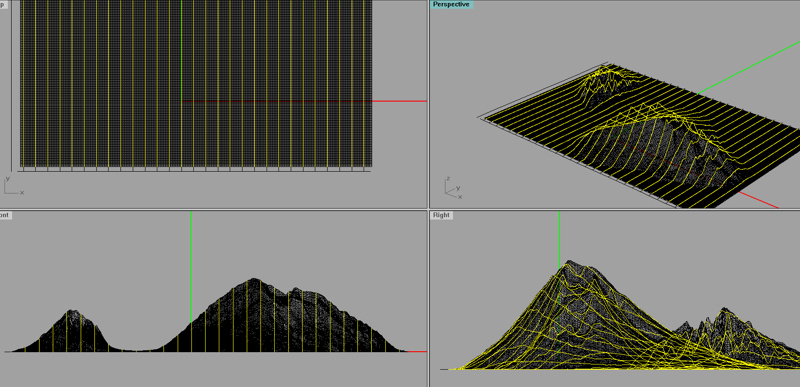The height and width of the screenshot is (387, 800).
Task: Activate the Perspective viewport title label
Action: [x=452, y=5]
